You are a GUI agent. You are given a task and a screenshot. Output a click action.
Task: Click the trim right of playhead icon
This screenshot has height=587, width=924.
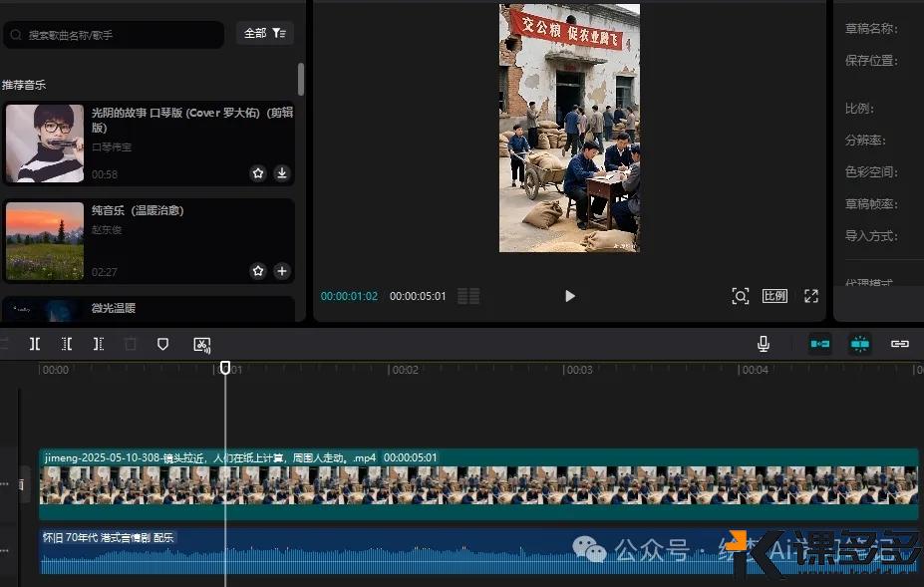pos(98,344)
